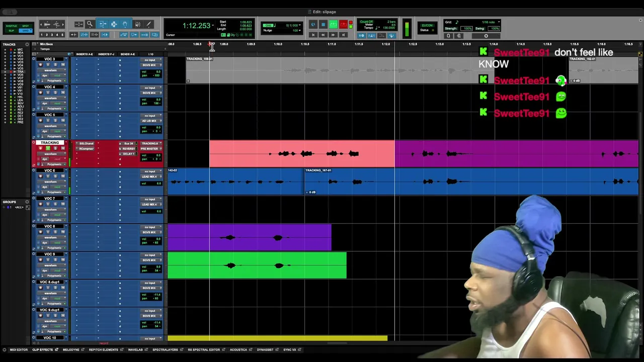Enable Slip edit mode
Viewport: 644px width, 362px height.
(12, 31)
